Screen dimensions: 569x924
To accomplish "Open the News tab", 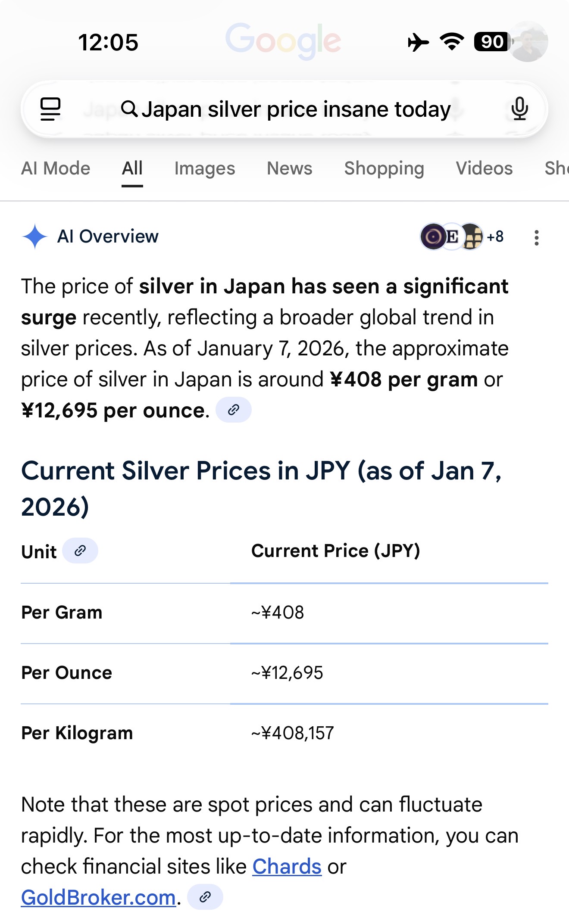I will [x=289, y=168].
